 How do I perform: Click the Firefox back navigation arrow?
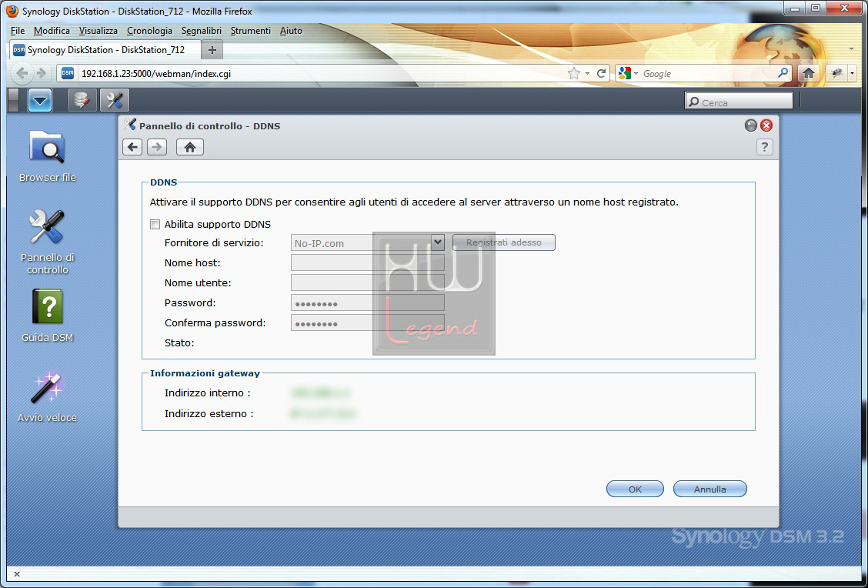[22, 73]
